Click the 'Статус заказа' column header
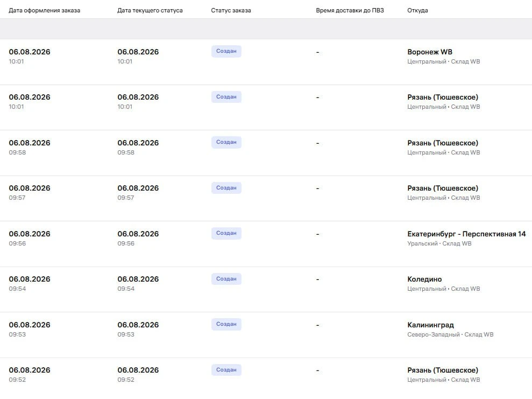This screenshot has height=399, width=532. (231, 11)
